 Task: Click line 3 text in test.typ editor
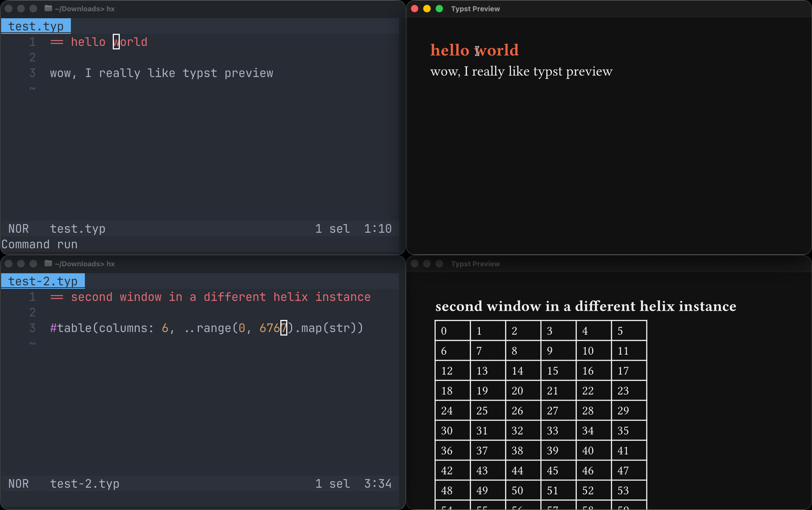(162, 73)
